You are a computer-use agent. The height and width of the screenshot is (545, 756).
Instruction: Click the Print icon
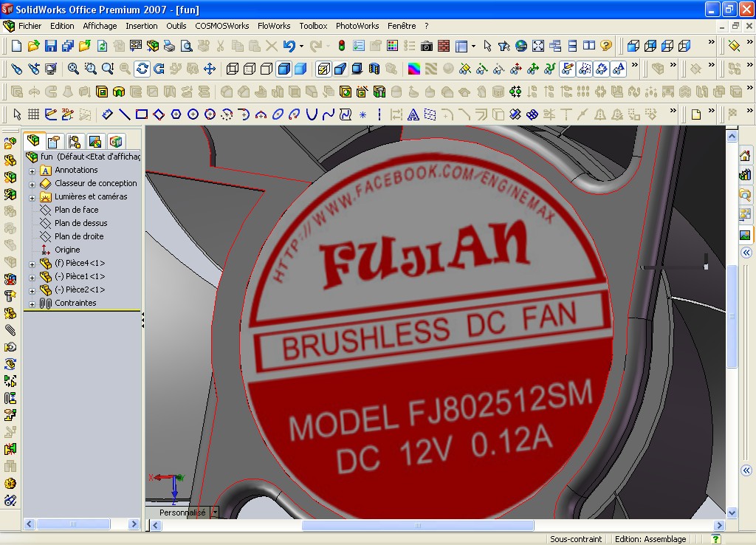(x=169, y=46)
